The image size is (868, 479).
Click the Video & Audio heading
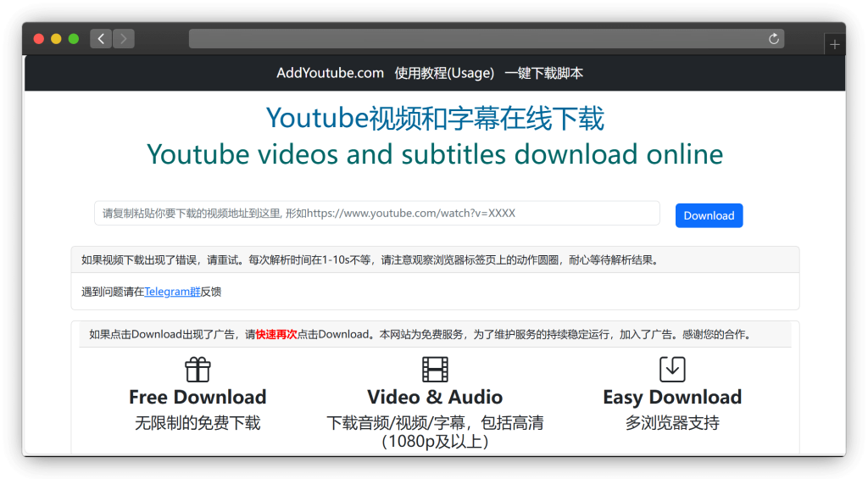435,397
